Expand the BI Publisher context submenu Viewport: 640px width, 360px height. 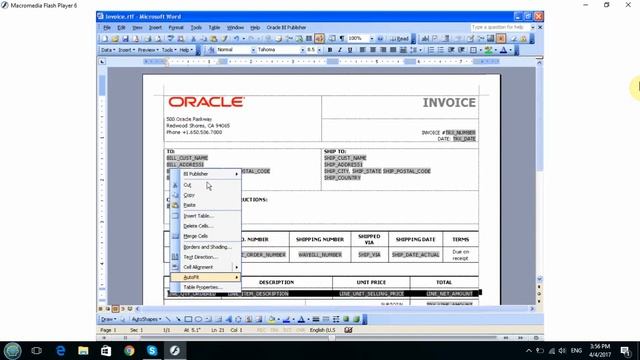click(x=205, y=174)
